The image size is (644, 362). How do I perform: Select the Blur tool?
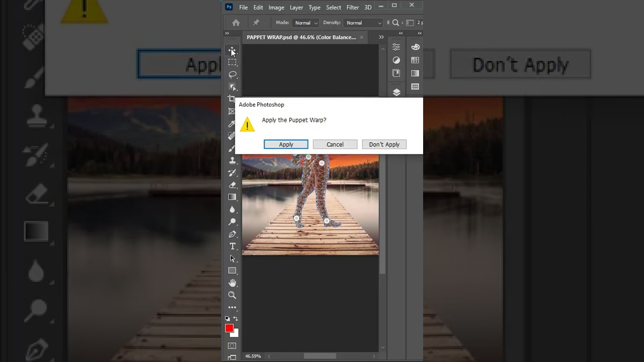coord(232,209)
